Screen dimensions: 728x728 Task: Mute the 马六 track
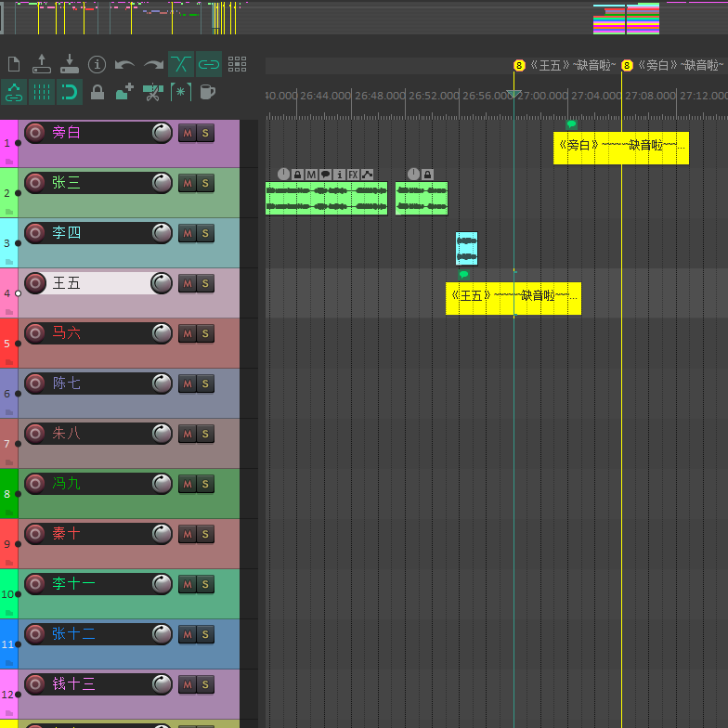[188, 334]
